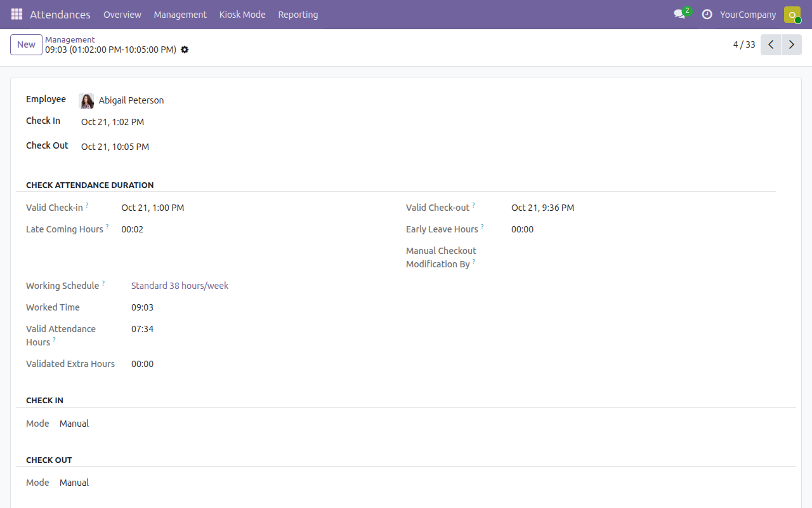Go to previous record arrow
Viewport: 812px width, 508px height.
(x=771, y=44)
